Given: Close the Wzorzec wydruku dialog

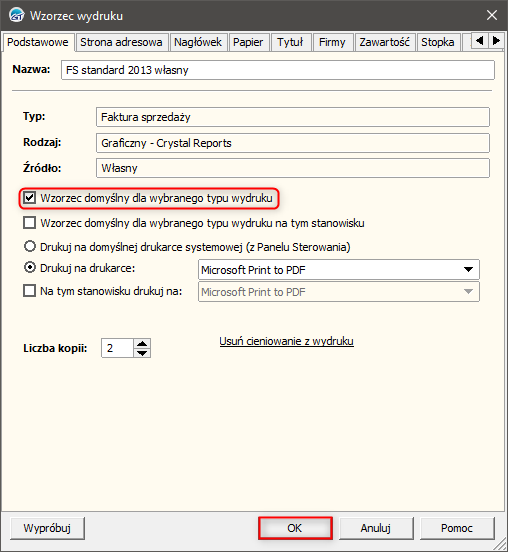Looking at the screenshot, I should tap(491, 15).
